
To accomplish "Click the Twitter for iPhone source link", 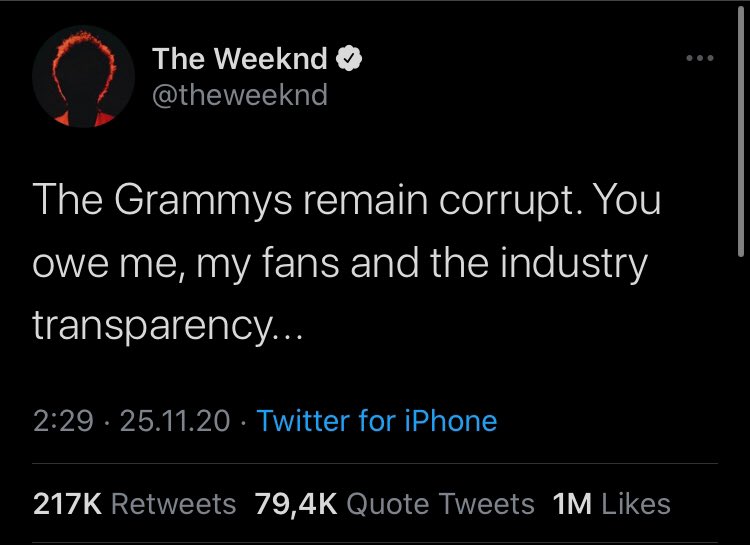I will click(x=376, y=420).
